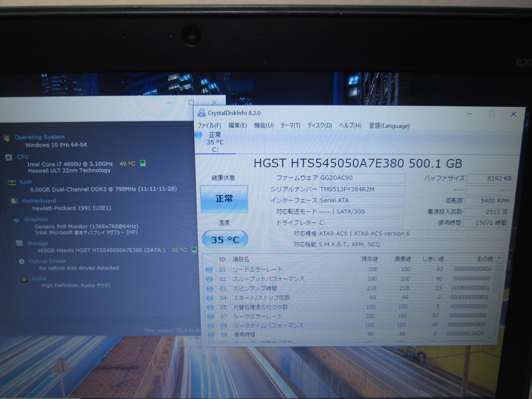Click the RAM module icon
The height and width of the screenshot is (399, 532).
[x=12, y=183]
